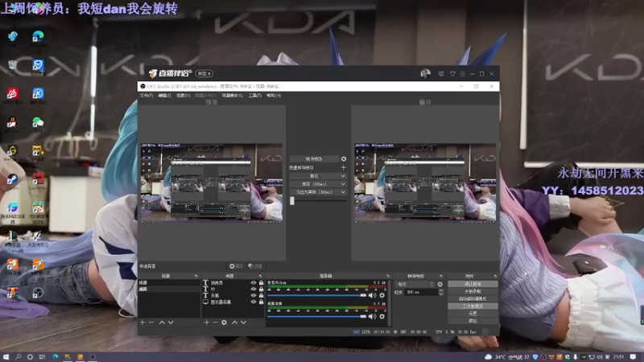The width and height of the screenshot is (644, 362).
Task: Pop out 转场特效 dock via header icon
Action: click(441, 276)
